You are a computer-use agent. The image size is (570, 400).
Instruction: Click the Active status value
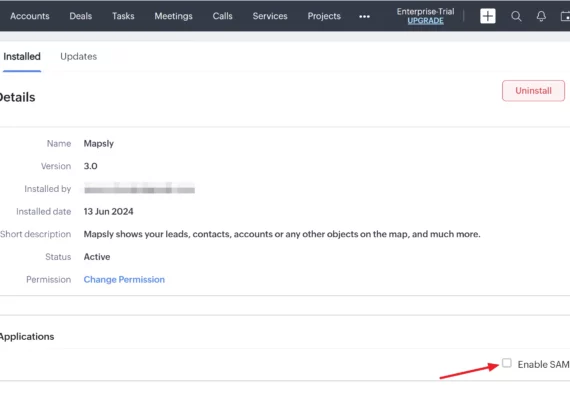tap(97, 257)
